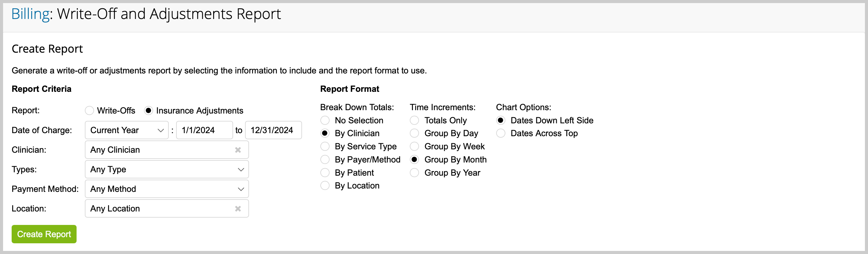The image size is (868, 254).
Task: Select the Write-Offs report radio button
Action: pos(89,110)
